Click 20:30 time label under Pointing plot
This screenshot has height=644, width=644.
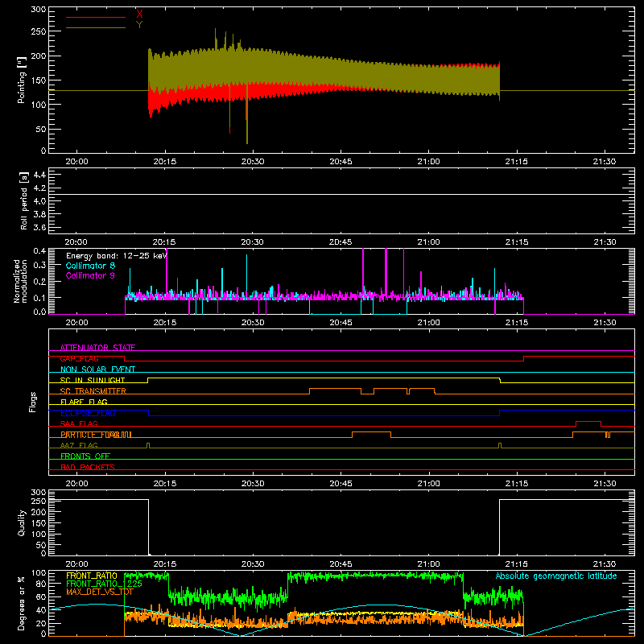(x=253, y=162)
